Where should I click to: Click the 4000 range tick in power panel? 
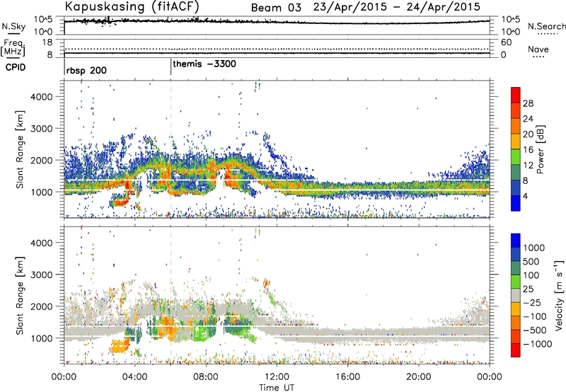[x=42, y=97]
